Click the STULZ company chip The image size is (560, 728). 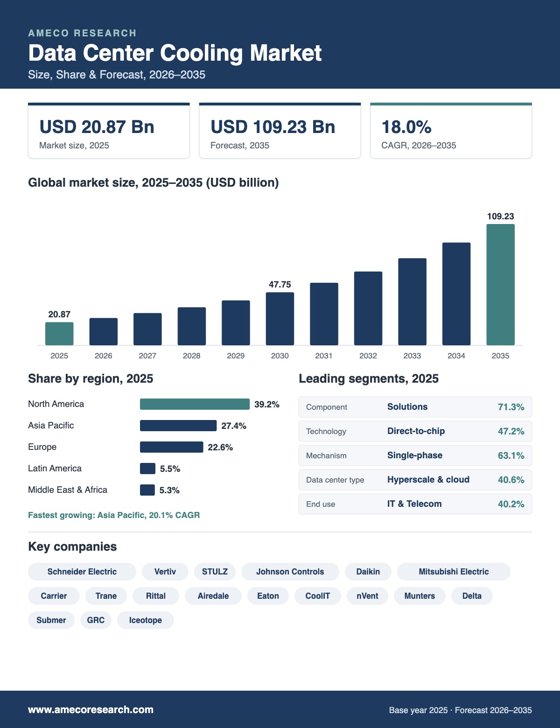coord(215,572)
